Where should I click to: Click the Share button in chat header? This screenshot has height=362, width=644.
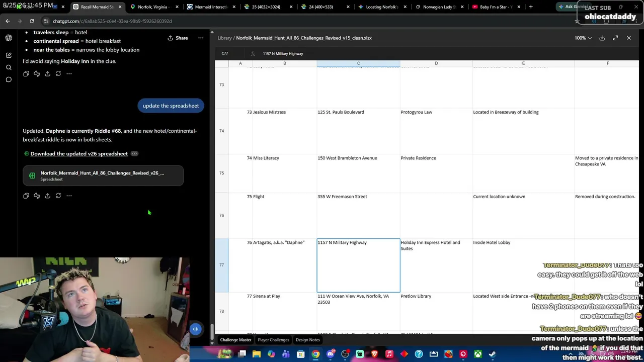click(178, 38)
